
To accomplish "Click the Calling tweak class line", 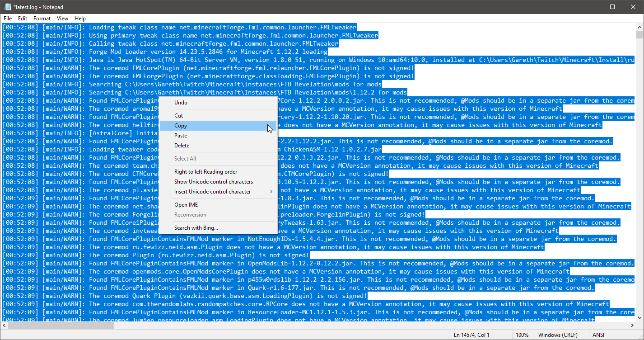I will click(171, 43).
